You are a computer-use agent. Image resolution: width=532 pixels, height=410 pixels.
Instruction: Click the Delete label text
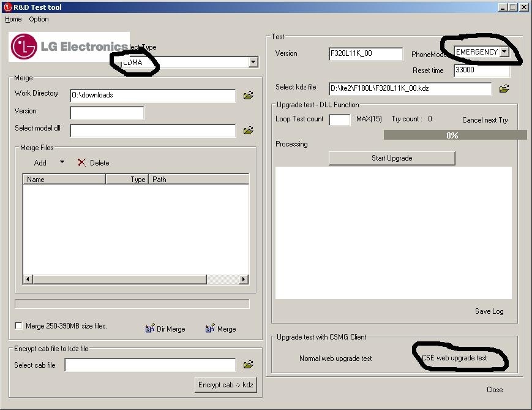point(99,162)
